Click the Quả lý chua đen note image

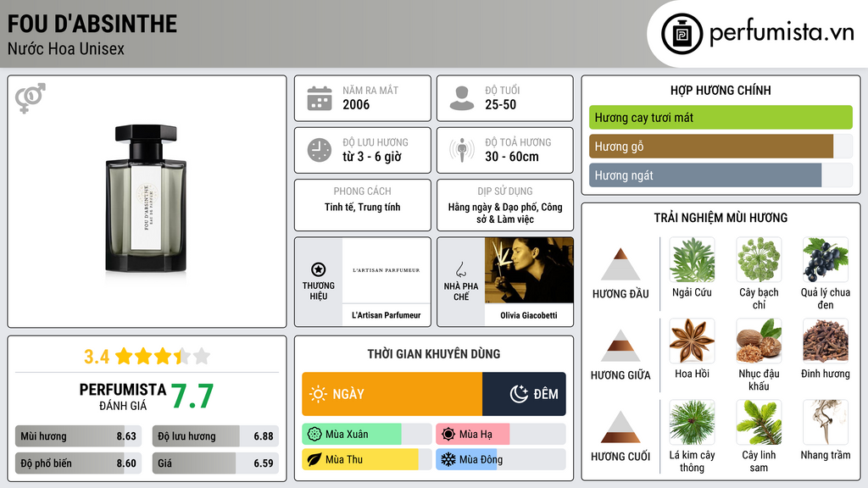(826, 259)
